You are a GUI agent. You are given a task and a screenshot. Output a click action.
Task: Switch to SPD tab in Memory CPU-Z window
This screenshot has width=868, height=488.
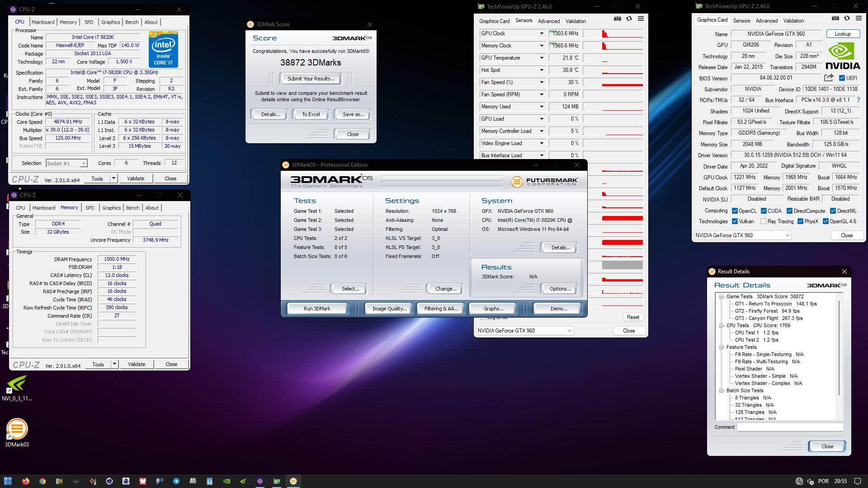[x=90, y=208]
